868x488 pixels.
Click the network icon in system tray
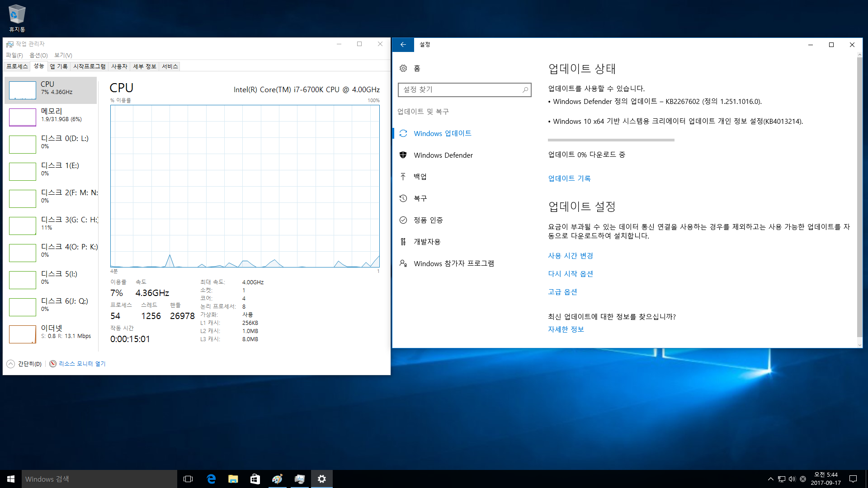coord(781,479)
